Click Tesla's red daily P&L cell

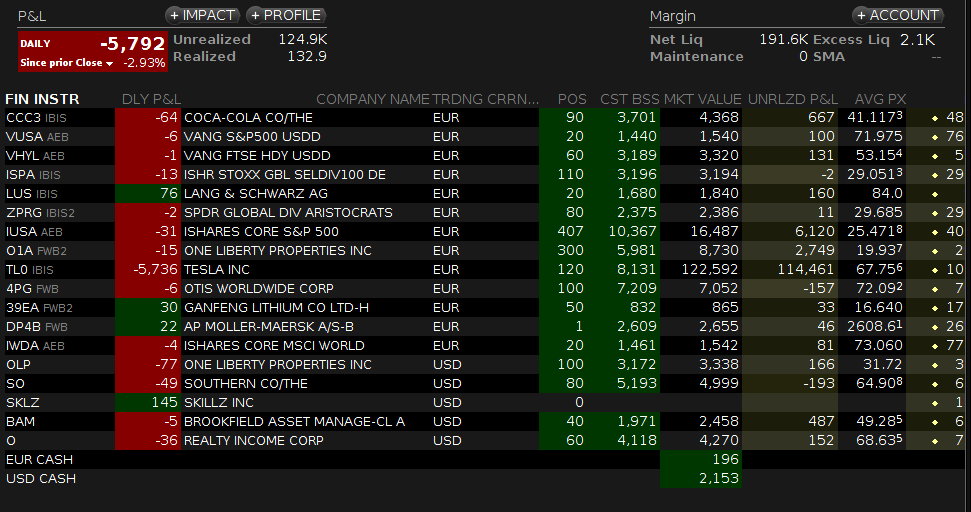(147, 270)
